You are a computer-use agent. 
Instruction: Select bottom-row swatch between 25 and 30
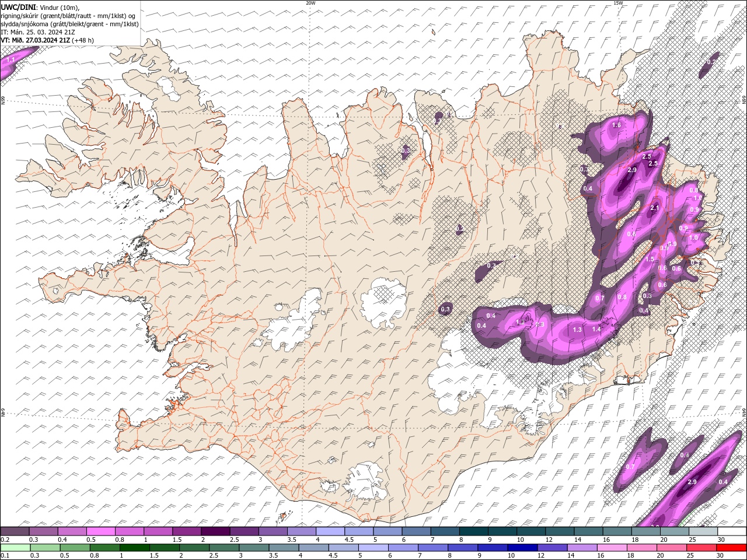click(x=701, y=547)
